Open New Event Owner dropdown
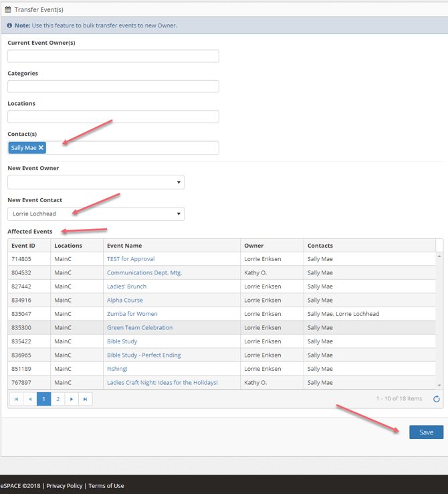This screenshot has height=494, width=448. pyautogui.click(x=96, y=182)
